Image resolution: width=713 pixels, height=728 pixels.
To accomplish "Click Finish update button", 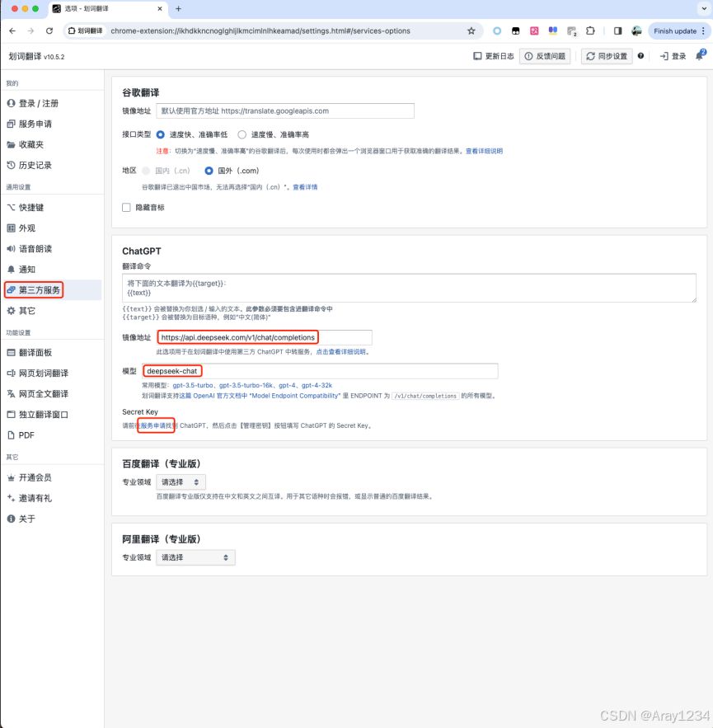I will point(678,31).
